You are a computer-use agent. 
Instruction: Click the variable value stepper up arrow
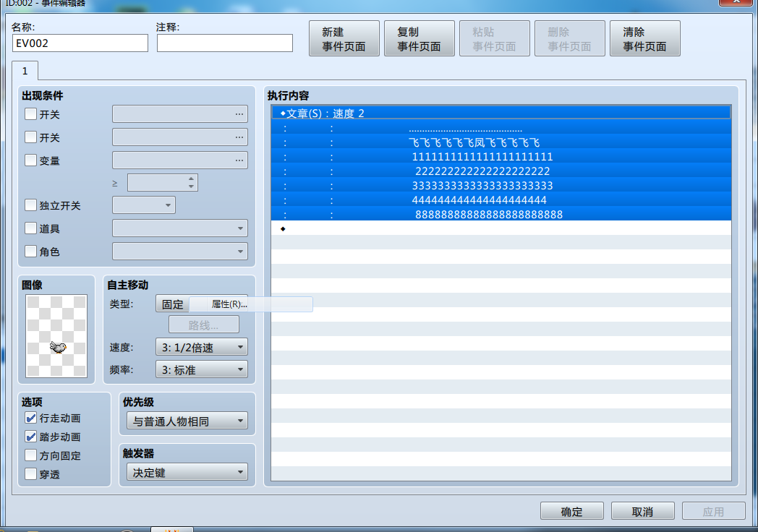tap(192, 179)
